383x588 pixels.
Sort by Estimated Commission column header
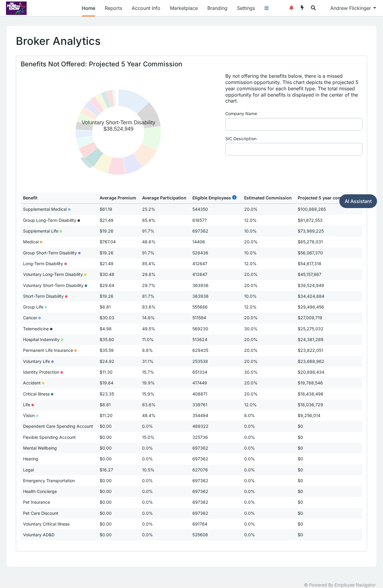tap(268, 198)
